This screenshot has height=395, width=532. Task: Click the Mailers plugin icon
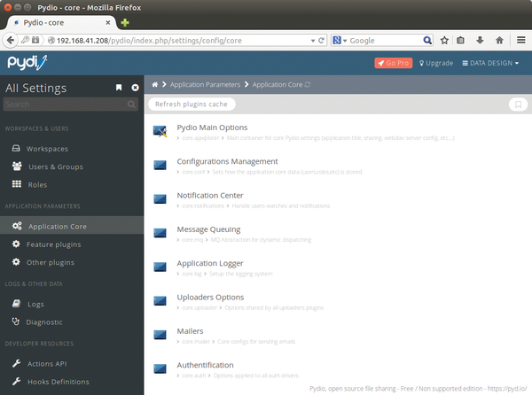(160, 335)
